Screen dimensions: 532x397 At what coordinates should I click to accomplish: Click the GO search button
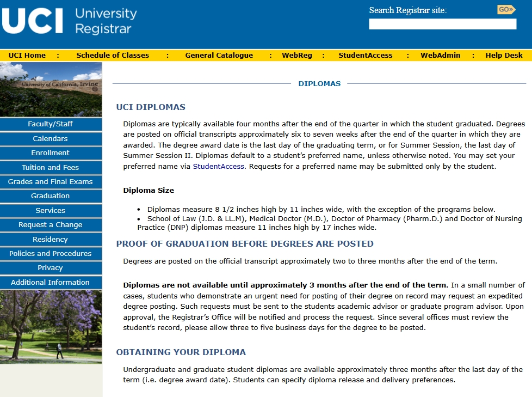(506, 9)
